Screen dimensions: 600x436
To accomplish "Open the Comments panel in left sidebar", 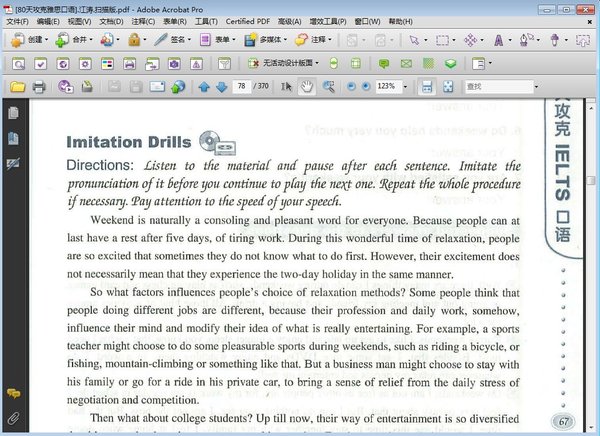I will click(13, 393).
